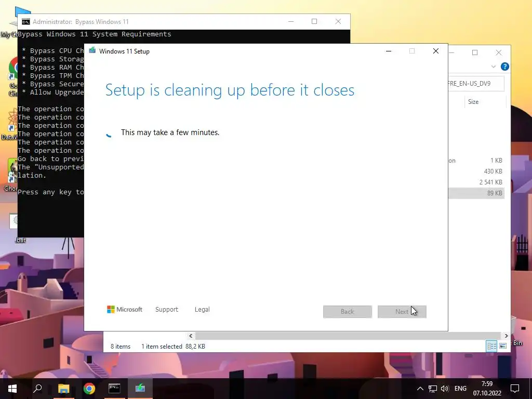Select the 2 541 KB file row
This screenshot has width=532, height=399.
pos(476,182)
